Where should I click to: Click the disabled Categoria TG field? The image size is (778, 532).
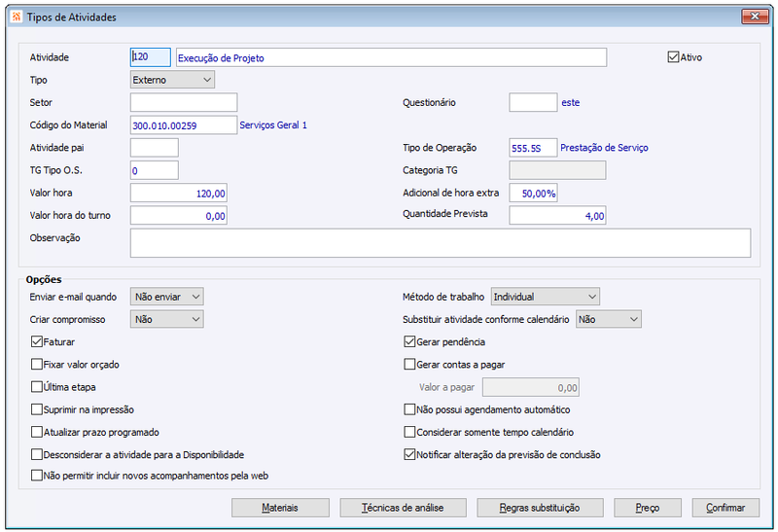click(557, 170)
